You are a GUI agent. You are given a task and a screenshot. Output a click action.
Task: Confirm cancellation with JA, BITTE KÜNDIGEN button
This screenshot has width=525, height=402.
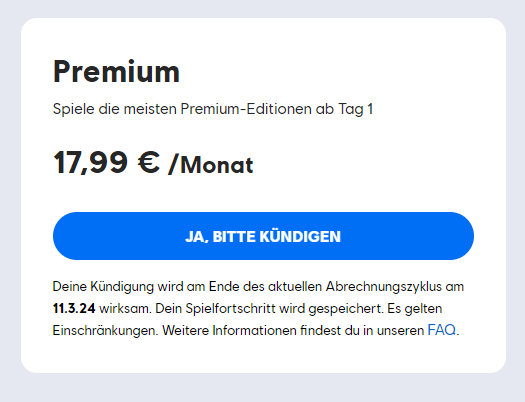coord(263,236)
